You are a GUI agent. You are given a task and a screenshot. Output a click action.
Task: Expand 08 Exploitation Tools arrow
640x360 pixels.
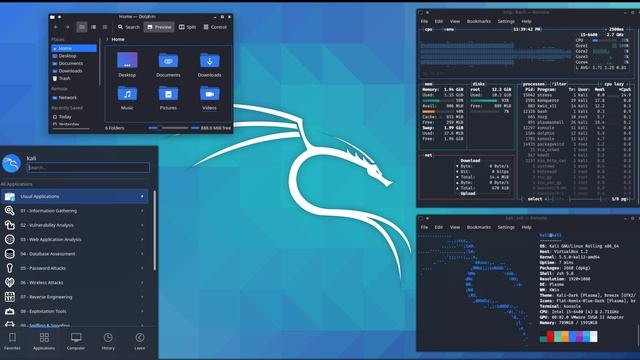pos(142,311)
